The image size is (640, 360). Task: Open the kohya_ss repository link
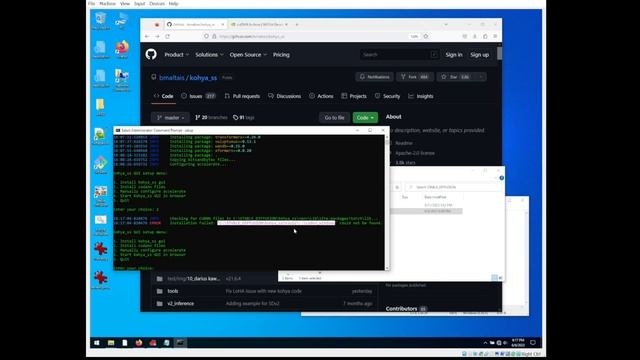[x=203, y=78]
